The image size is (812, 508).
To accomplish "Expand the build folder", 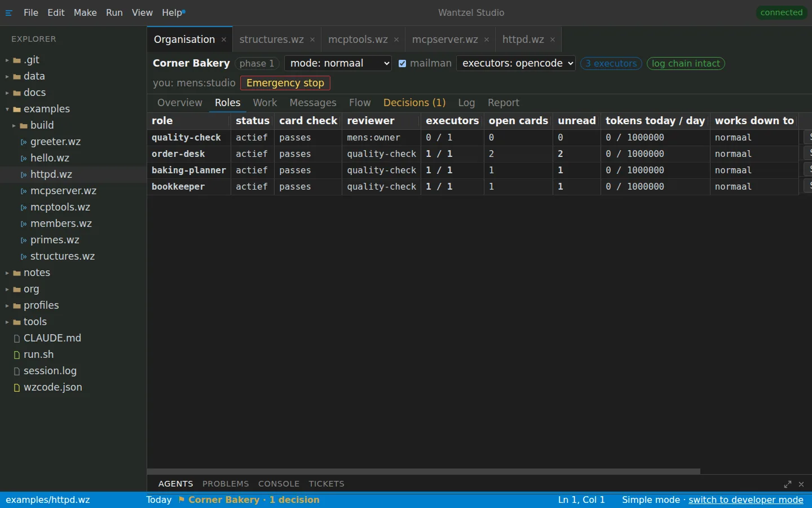I will pos(14,126).
